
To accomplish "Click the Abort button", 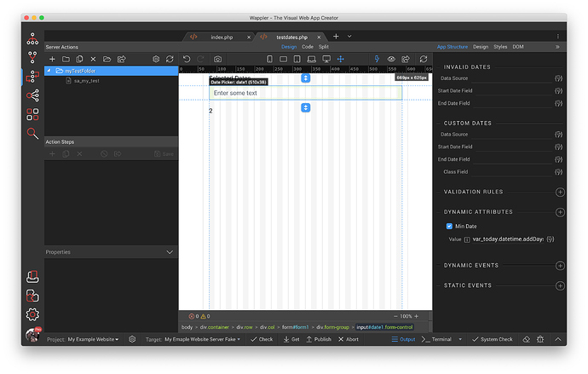I will point(349,339).
